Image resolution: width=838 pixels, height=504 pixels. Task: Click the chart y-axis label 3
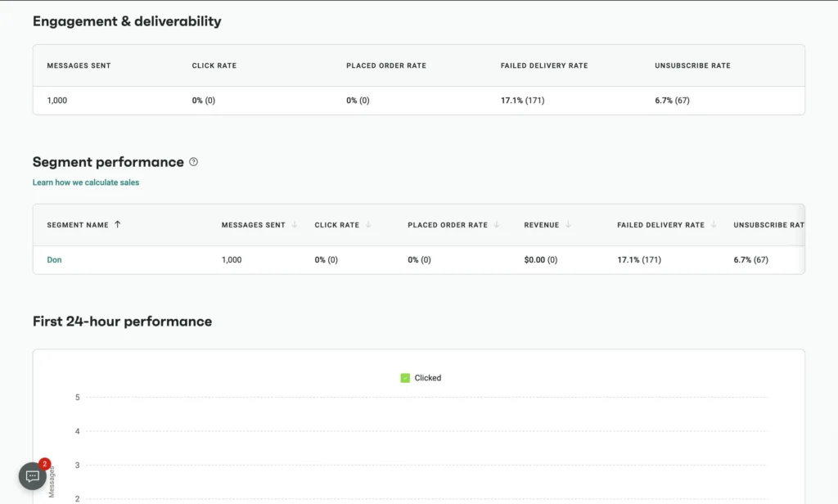point(78,465)
